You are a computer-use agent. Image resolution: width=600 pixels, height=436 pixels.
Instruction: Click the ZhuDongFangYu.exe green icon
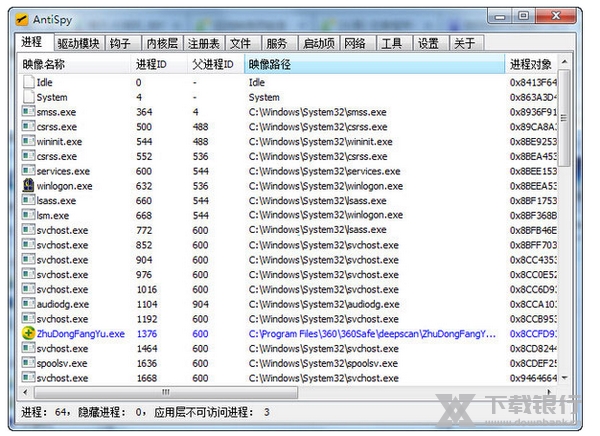pyautogui.click(x=29, y=333)
